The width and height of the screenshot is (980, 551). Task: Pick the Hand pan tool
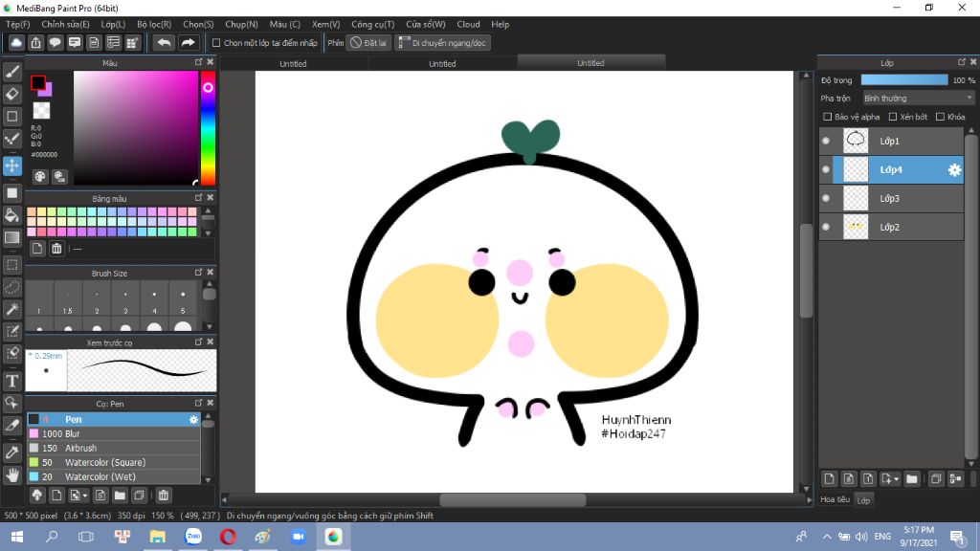coord(11,474)
